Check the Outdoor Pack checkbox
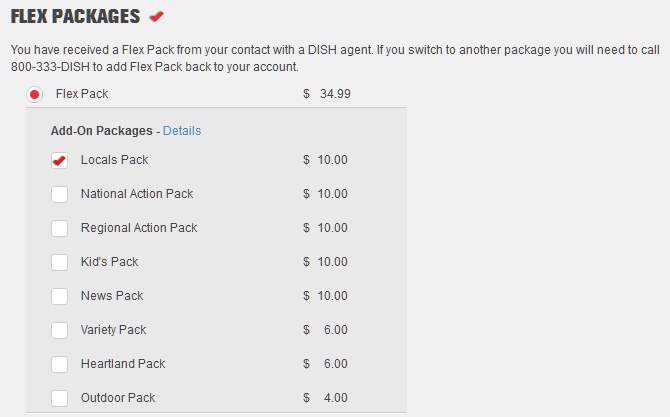Viewport: 670px width, 417px height. tap(59, 398)
